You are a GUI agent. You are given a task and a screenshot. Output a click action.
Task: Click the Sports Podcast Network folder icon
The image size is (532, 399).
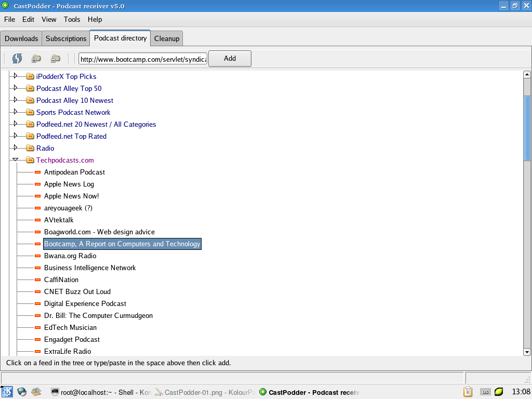(30, 112)
